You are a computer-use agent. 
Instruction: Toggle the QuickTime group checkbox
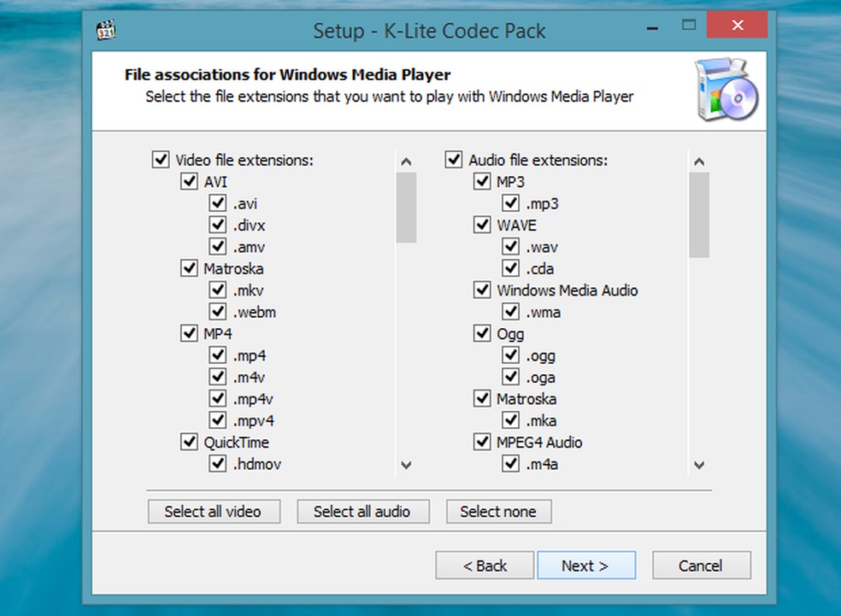(x=189, y=442)
